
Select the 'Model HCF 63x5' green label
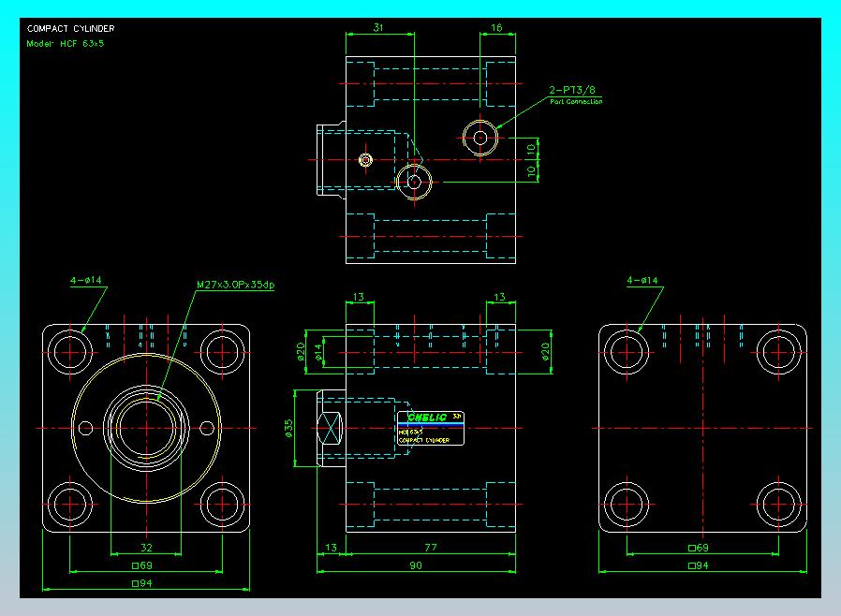[66, 43]
